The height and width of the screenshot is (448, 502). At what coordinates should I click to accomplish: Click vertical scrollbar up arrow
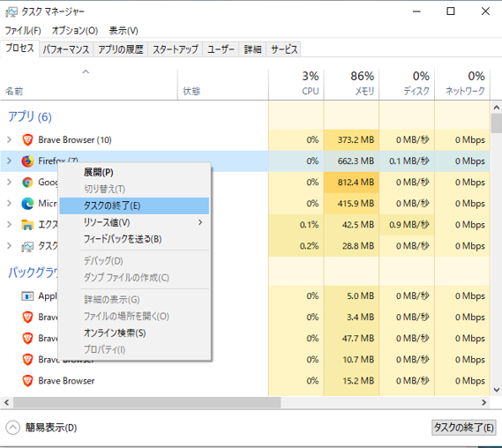click(496, 108)
